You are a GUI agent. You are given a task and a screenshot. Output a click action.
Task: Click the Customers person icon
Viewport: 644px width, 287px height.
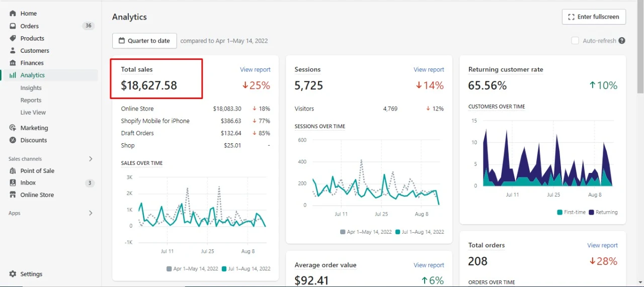coord(13,50)
